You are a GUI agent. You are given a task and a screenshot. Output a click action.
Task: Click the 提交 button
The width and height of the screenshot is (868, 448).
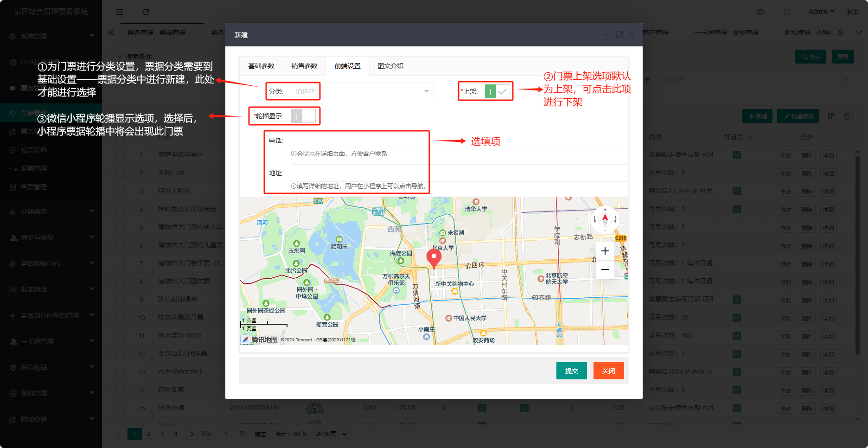(x=572, y=371)
